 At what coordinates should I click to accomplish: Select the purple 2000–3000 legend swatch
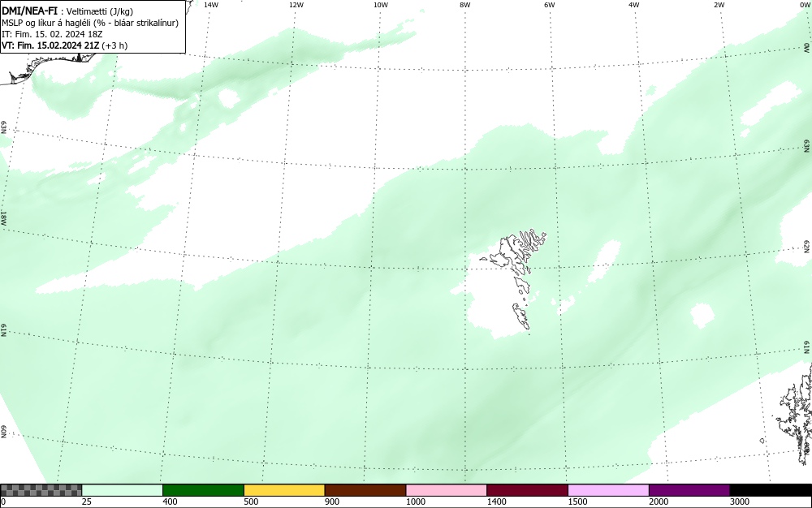tap(689, 490)
